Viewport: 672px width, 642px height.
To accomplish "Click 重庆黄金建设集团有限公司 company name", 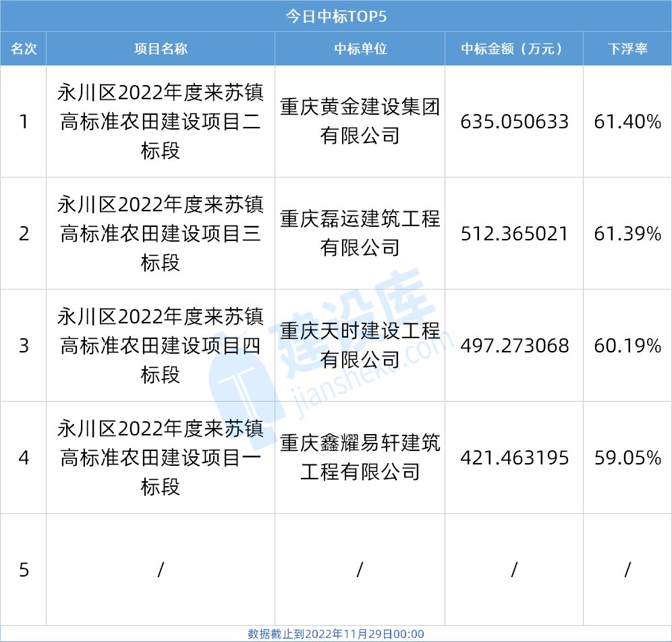I will tap(360, 122).
